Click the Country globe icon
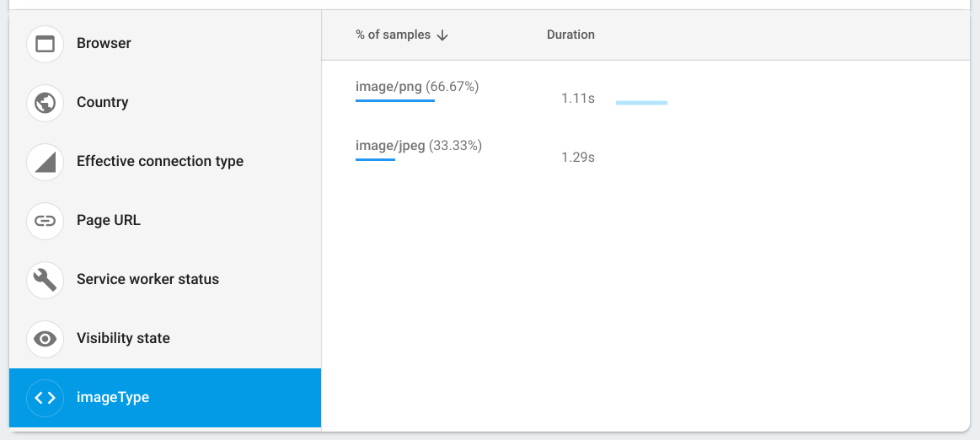The image size is (980, 440). 46,103
